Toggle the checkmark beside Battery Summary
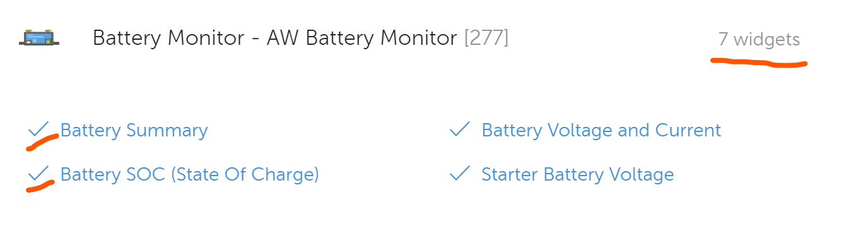The height and width of the screenshot is (245, 868). pos(39,130)
